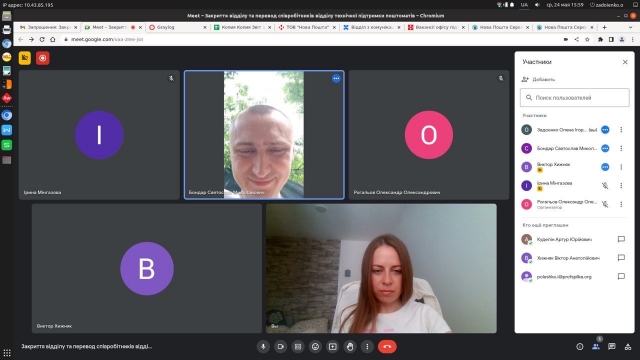
Task: Click the Организатор label under Рогальов
Action: coord(549,207)
